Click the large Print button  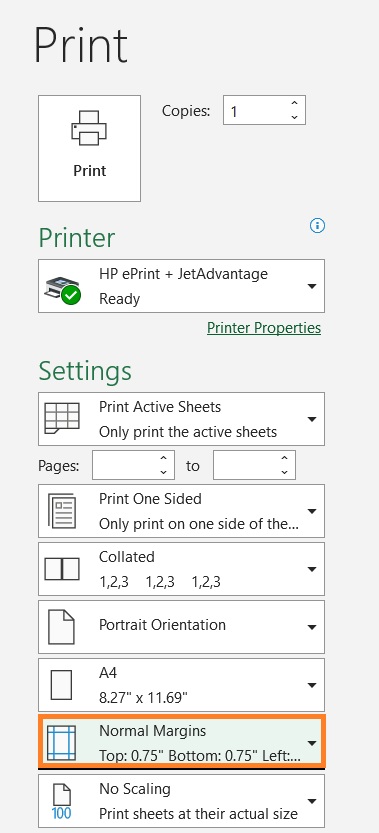[x=89, y=148]
